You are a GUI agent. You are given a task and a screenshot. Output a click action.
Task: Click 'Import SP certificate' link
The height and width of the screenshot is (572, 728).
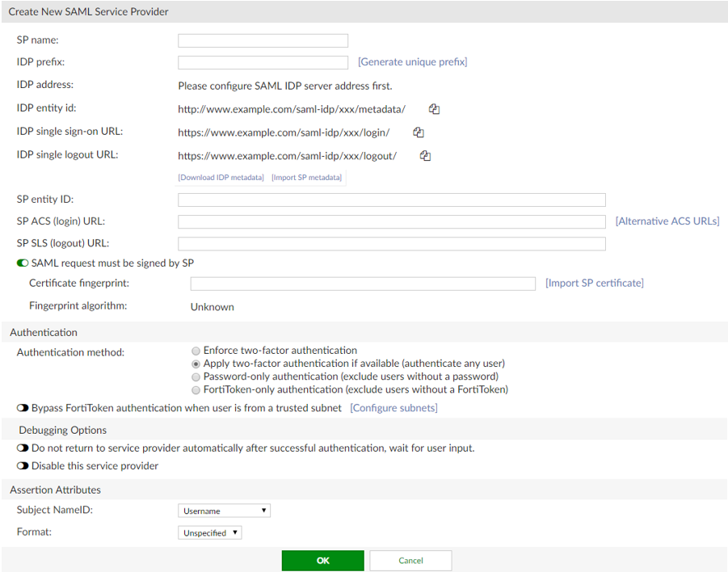coord(596,283)
